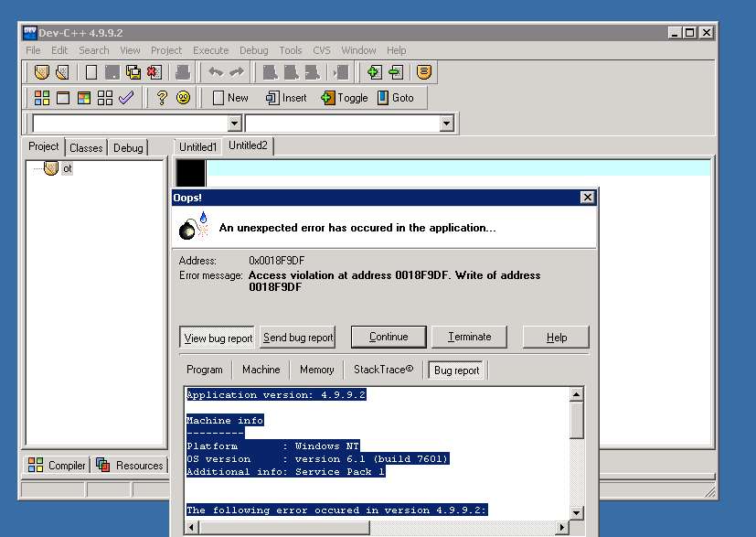Click Continue in the Oops dialog

click(389, 337)
